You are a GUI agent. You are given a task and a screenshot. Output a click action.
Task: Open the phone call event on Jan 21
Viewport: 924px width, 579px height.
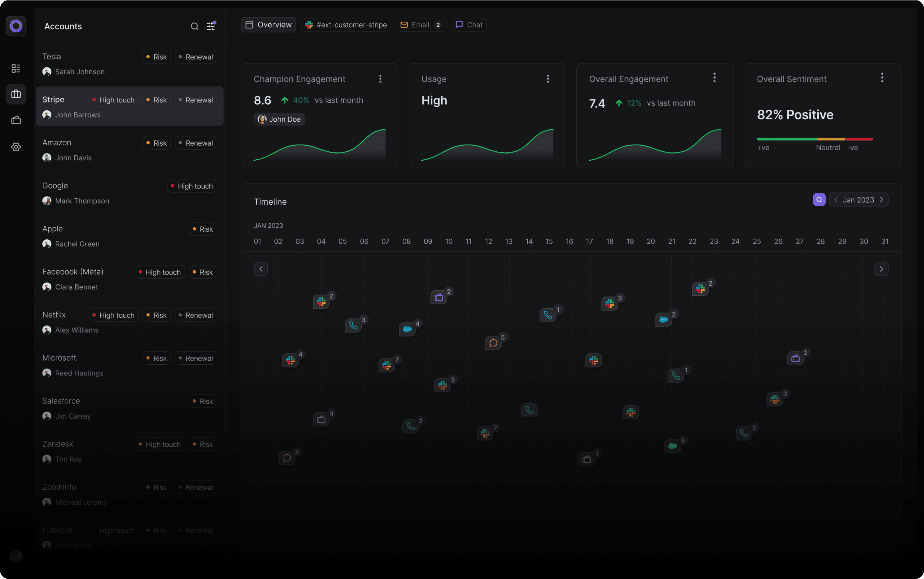[x=676, y=376]
